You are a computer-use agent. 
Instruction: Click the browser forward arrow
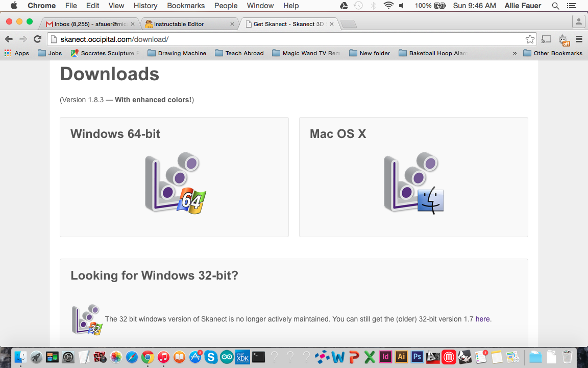(23, 39)
